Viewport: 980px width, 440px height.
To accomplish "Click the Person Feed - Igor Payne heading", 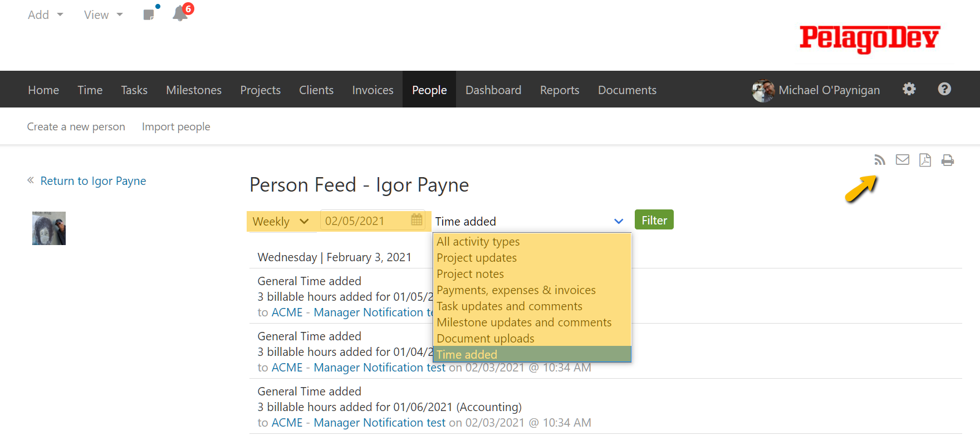I will coord(359,185).
